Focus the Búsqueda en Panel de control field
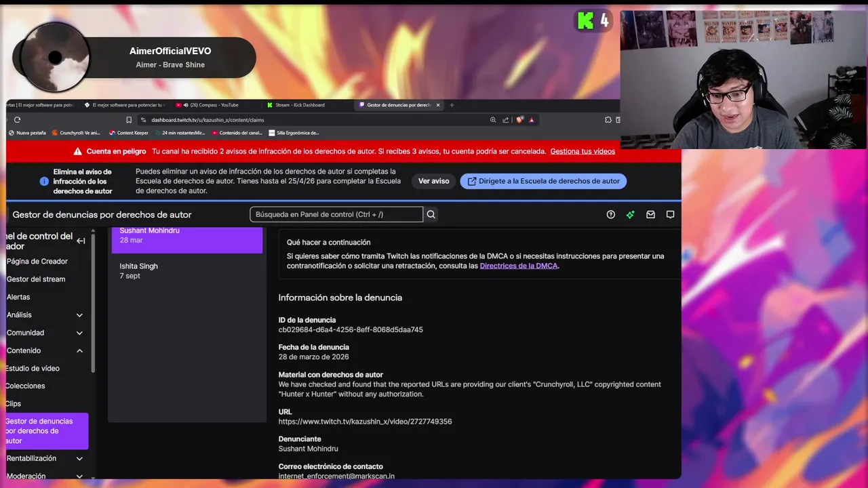The height and width of the screenshot is (488, 868). tap(336, 214)
